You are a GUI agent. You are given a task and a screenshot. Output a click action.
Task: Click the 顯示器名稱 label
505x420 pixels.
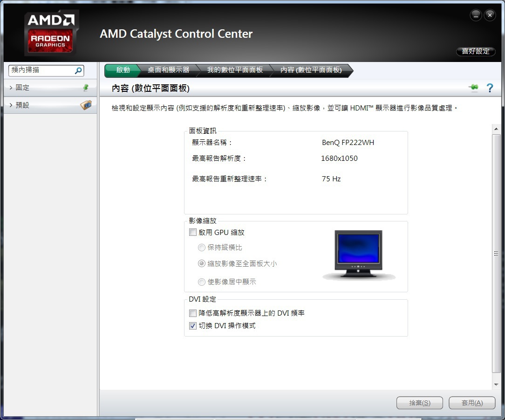click(x=212, y=143)
